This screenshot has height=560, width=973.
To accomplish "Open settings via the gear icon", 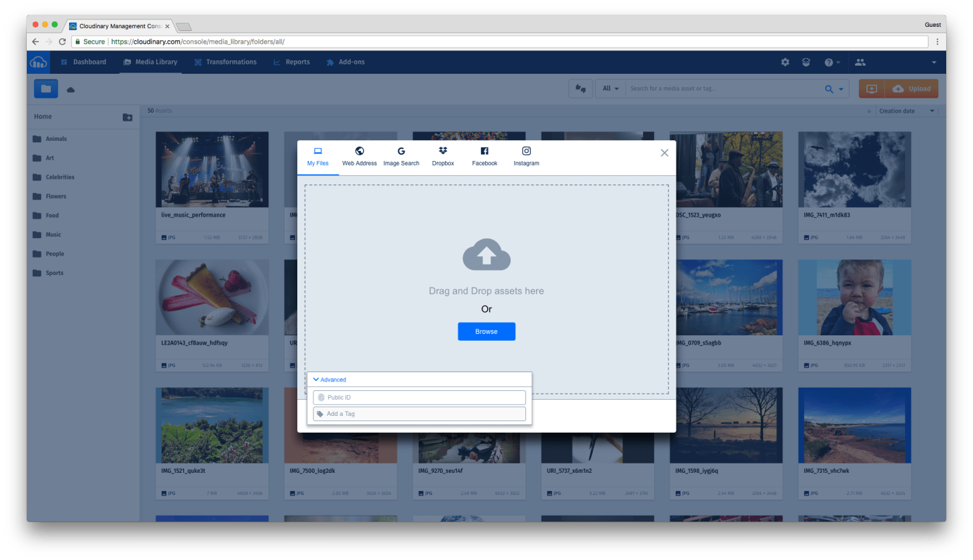I will point(785,62).
